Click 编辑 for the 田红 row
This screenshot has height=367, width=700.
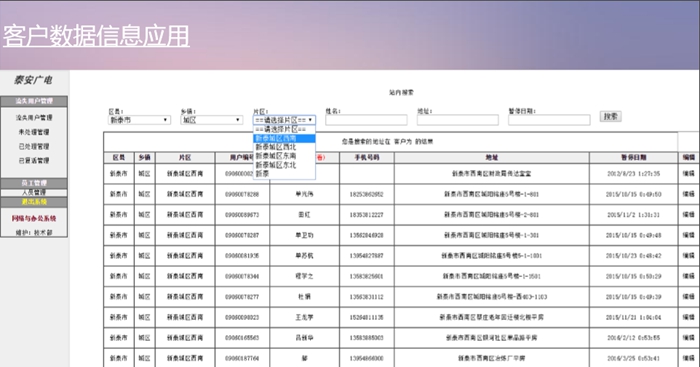tap(688, 215)
